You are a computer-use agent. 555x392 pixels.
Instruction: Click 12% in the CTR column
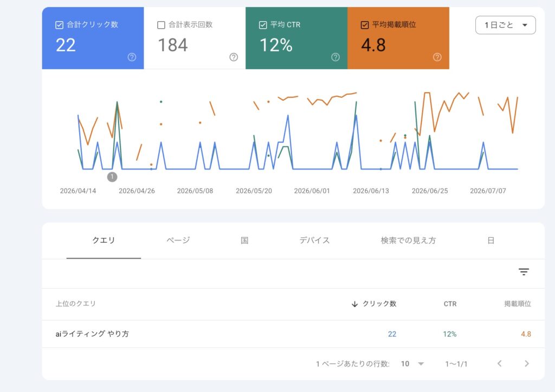tap(449, 334)
